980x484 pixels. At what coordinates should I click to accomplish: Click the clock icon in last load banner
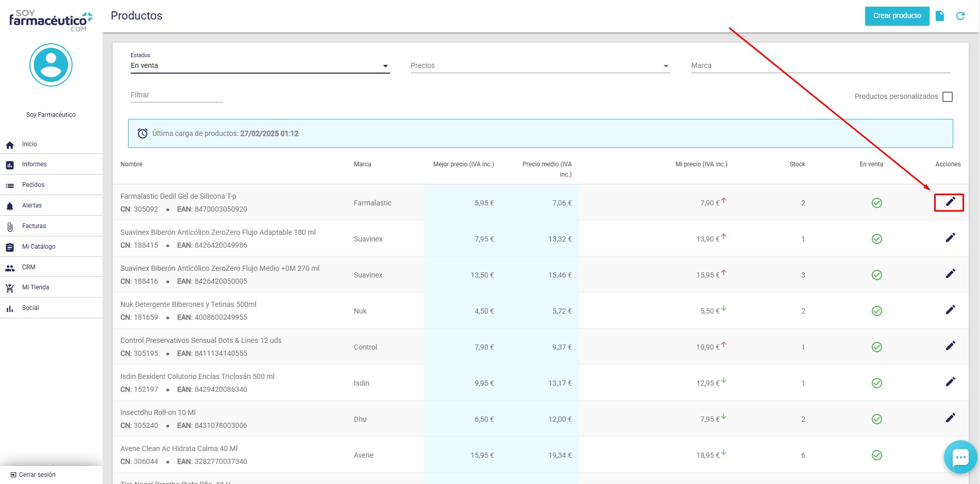(143, 133)
